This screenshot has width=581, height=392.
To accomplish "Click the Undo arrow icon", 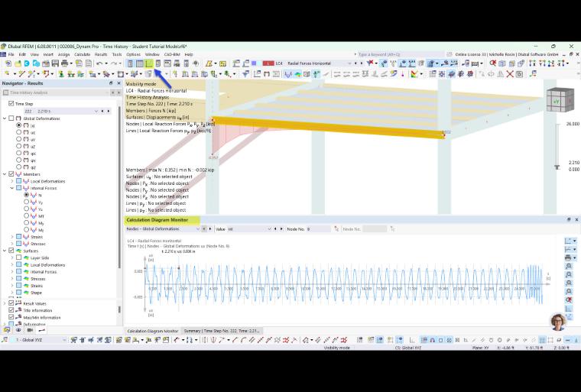I will point(99,63).
